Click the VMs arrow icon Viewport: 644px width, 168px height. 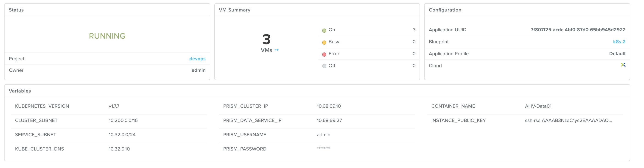[x=277, y=50]
